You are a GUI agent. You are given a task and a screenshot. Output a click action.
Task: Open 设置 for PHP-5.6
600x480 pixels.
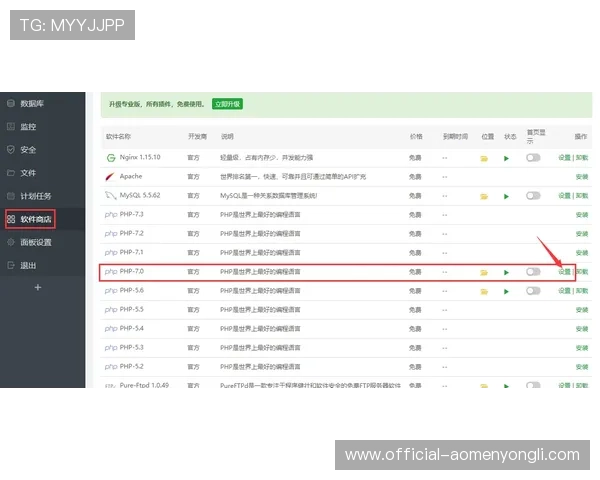point(564,291)
